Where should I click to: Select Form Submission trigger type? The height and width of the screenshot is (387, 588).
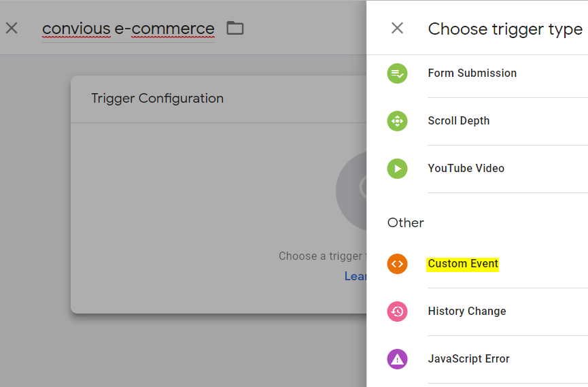[472, 73]
